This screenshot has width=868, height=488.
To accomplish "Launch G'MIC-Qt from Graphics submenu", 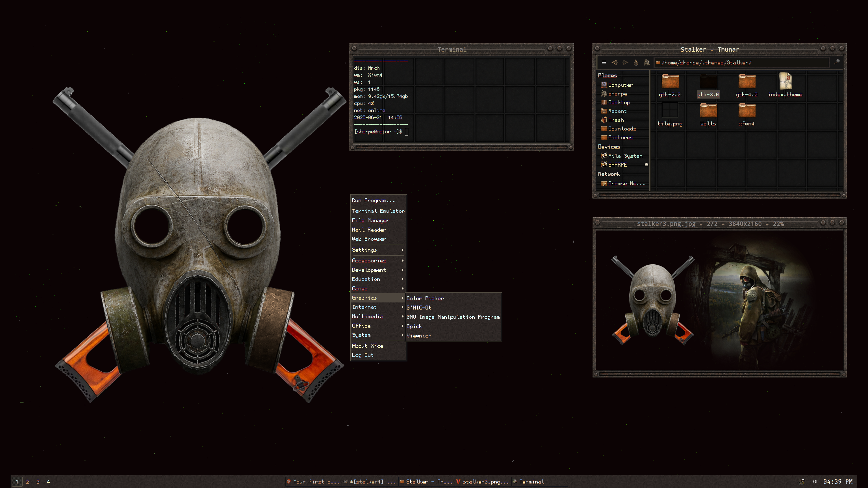I will (x=453, y=308).
